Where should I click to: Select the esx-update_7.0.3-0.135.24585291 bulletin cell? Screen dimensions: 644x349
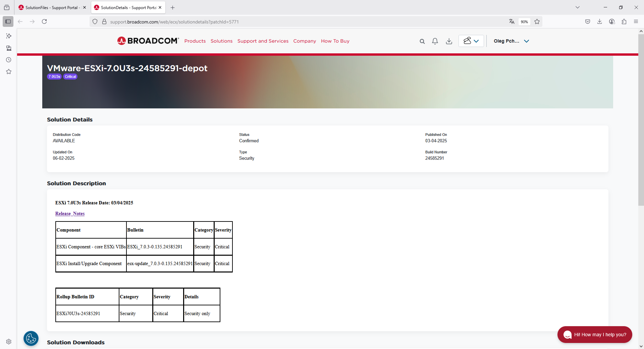(x=160, y=263)
